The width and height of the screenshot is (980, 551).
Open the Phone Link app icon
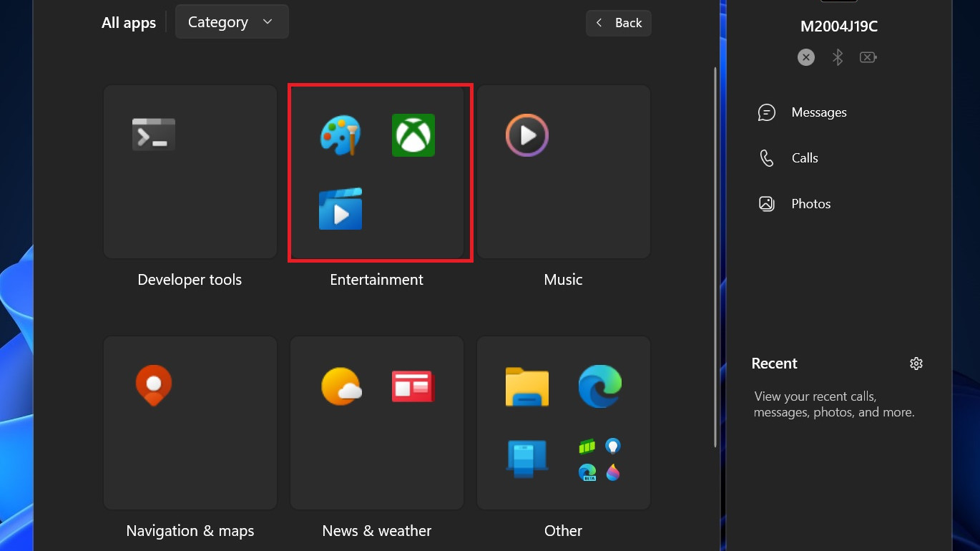527,459
